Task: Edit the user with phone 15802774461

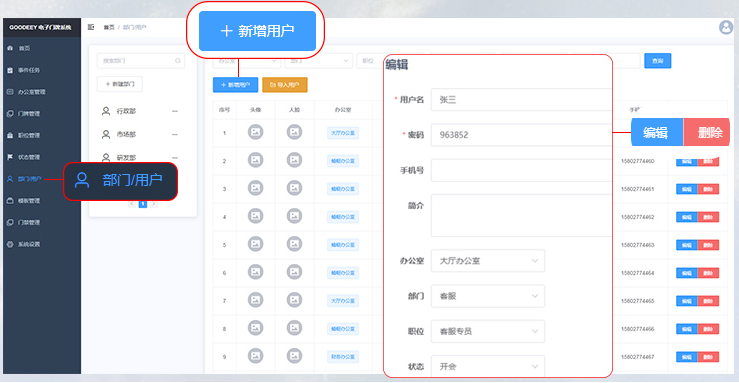Action: pos(687,189)
